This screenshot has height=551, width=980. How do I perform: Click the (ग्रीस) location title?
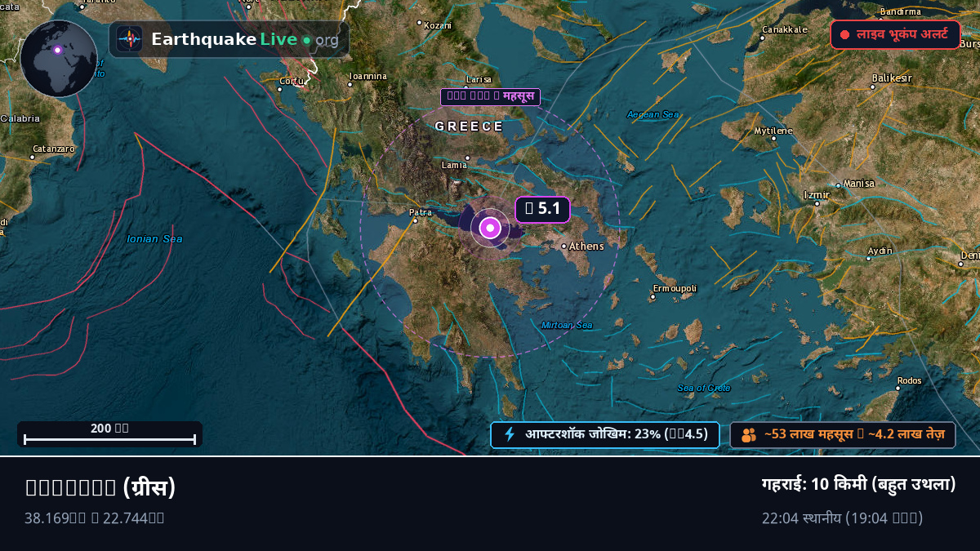click(x=100, y=487)
